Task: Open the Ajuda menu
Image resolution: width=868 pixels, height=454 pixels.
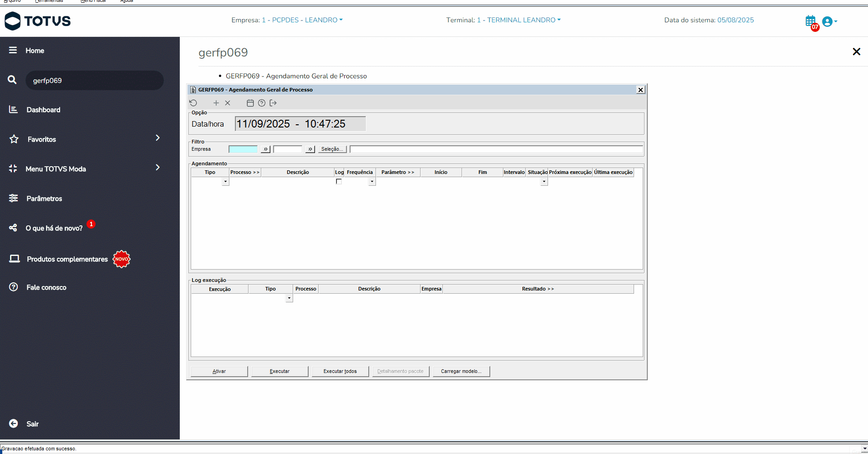Action: 127,1
